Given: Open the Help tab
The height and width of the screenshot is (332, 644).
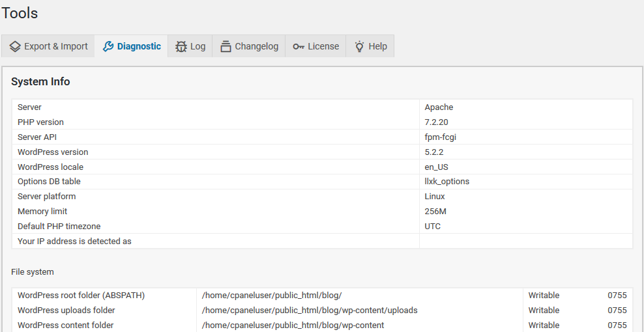Looking at the screenshot, I should click(377, 46).
